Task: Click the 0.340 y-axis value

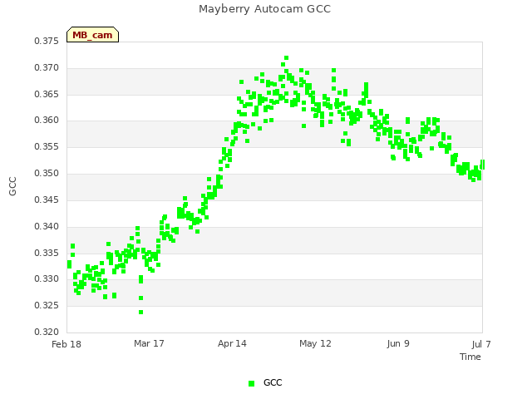Action: coord(47,226)
